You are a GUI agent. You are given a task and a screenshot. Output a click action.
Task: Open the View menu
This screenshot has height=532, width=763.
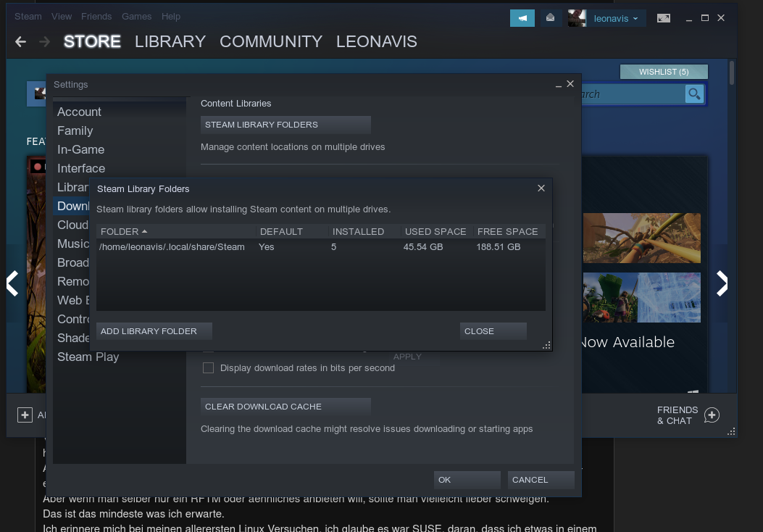tap(62, 17)
